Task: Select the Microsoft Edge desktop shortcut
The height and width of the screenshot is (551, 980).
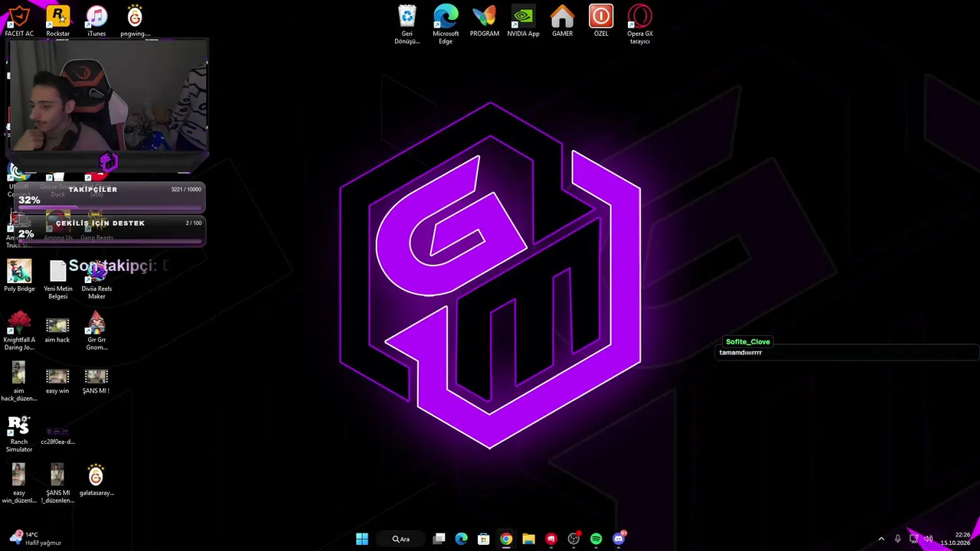Action: click(x=446, y=24)
